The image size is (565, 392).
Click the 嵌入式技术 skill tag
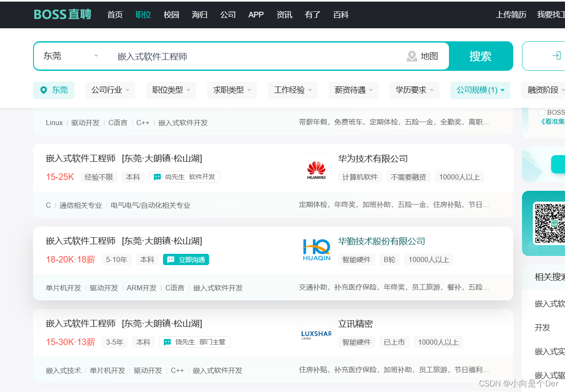click(63, 370)
